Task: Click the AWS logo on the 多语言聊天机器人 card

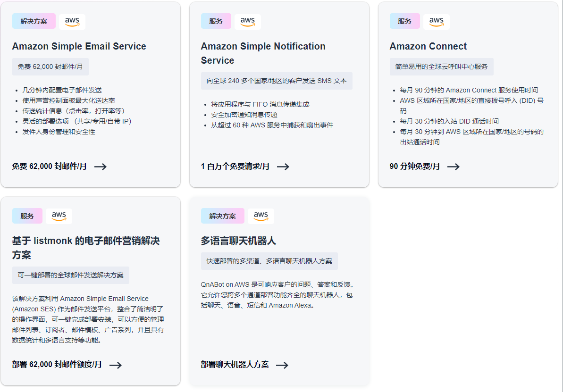Action: tap(261, 216)
